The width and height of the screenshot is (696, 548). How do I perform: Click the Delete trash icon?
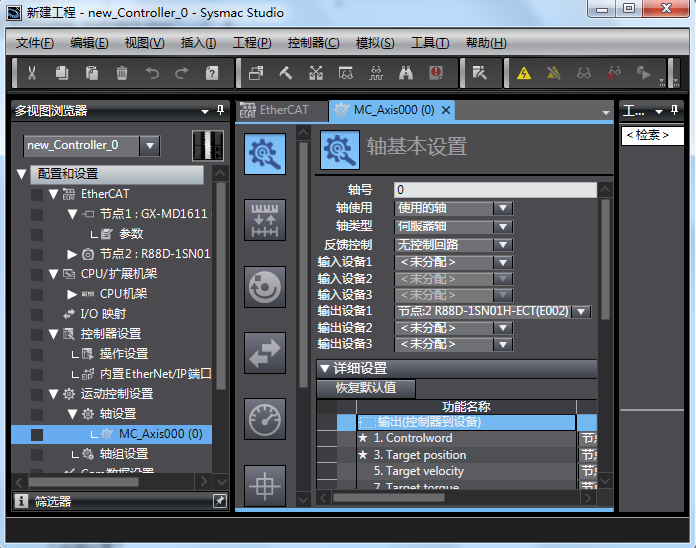click(122, 73)
